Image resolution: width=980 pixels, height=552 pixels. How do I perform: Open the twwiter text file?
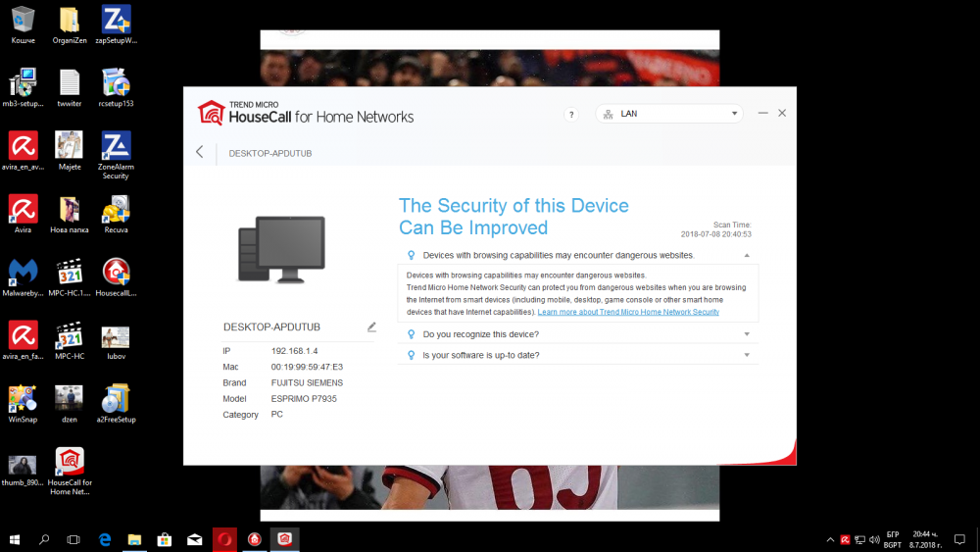pos(70,88)
